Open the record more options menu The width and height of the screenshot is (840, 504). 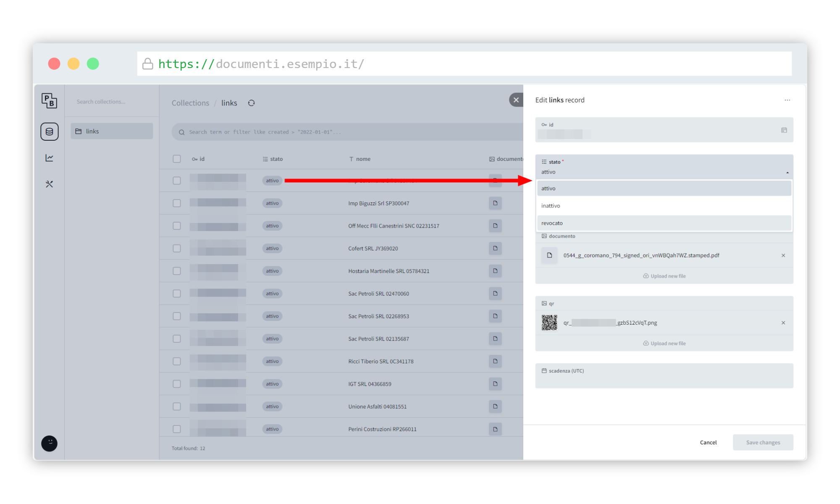point(787,100)
